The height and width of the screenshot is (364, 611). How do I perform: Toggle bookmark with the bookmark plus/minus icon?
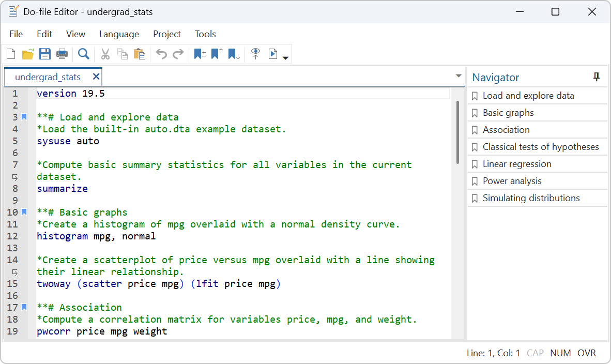pos(200,54)
